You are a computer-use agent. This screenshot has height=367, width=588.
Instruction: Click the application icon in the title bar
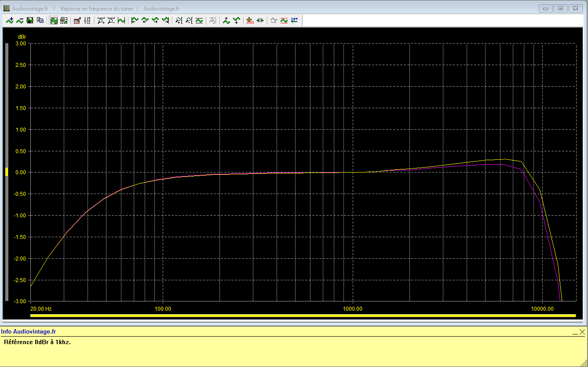point(6,8)
